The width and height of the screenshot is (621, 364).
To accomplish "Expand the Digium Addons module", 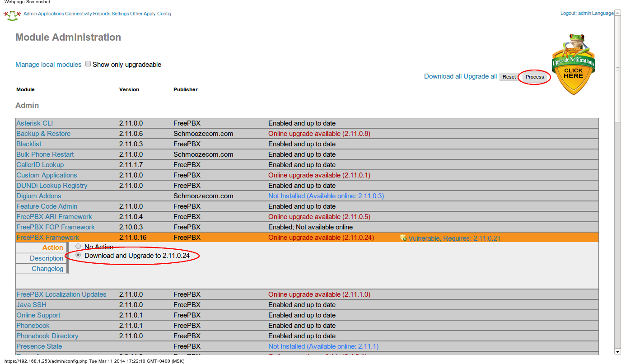I will (x=39, y=196).
